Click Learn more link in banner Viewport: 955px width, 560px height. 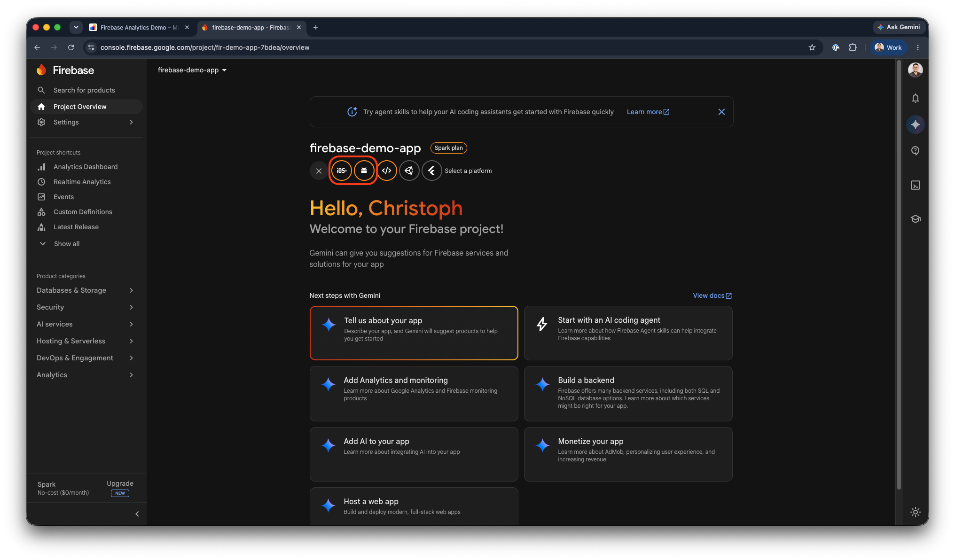[x=648, y=112]
